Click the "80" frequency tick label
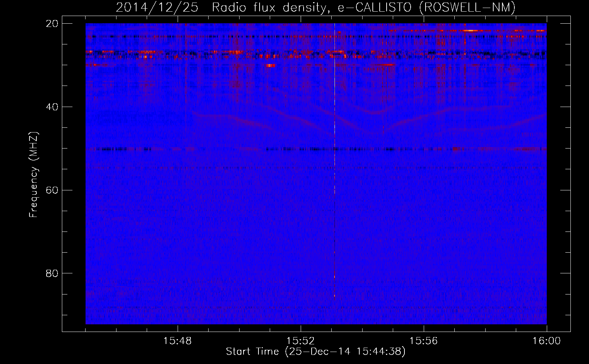The width and height of the screenshot is (589, 364). (52, 273)
